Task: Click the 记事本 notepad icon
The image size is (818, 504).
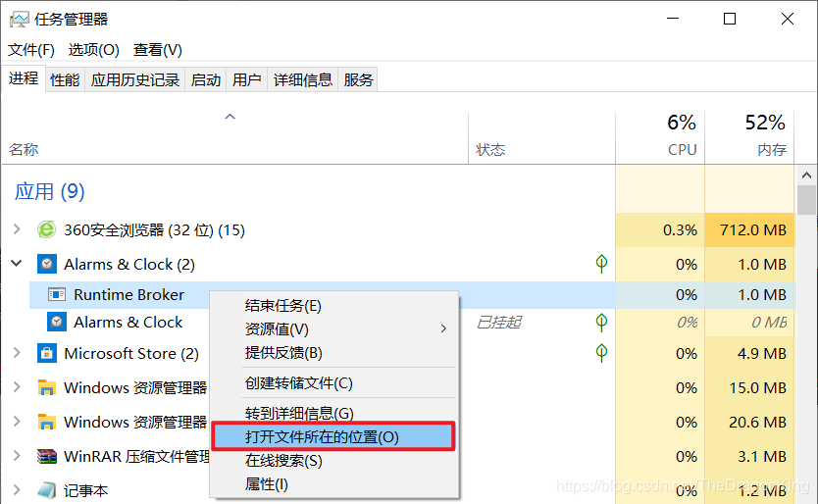Action: pos(46,490)
